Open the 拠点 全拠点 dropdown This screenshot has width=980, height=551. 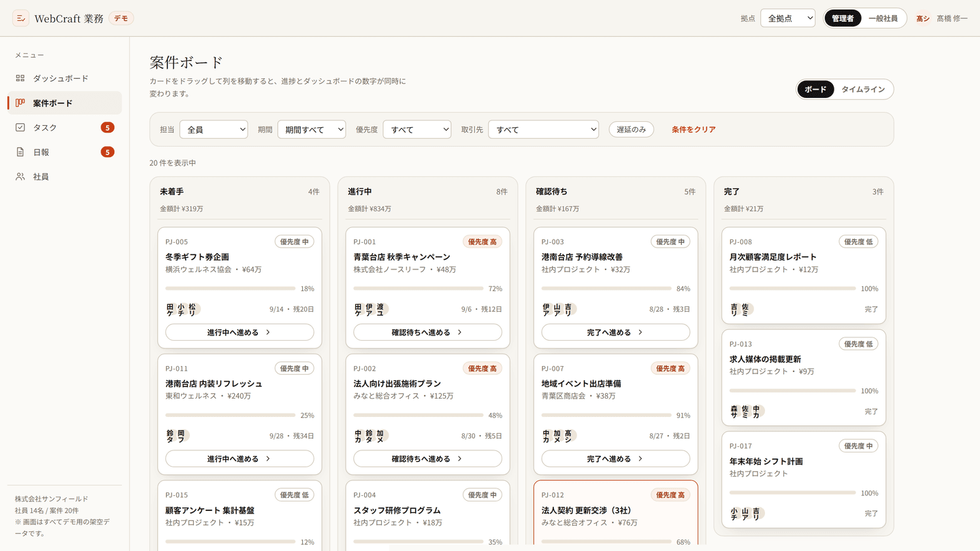787,18
